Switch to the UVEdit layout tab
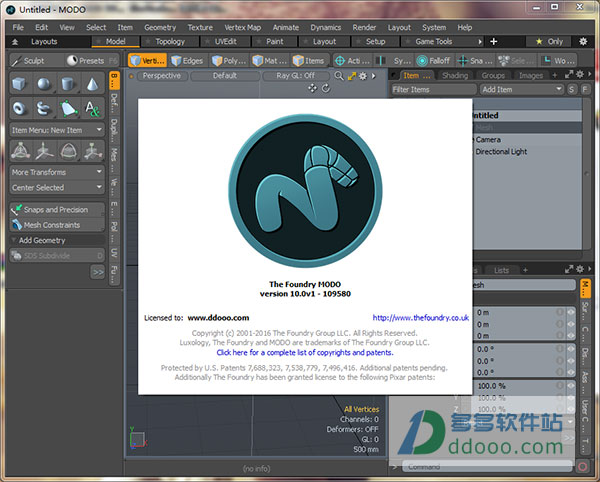The image size is (600, 482). point(225,41)
